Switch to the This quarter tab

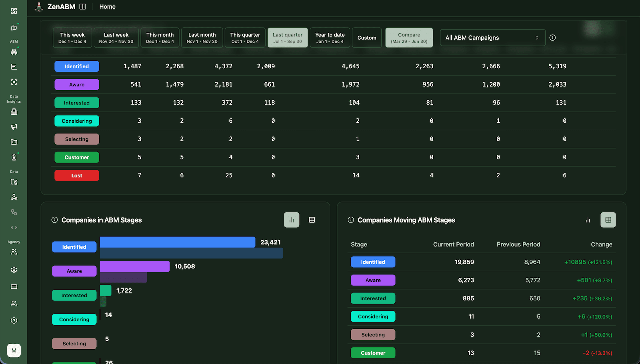pos(245,38)
